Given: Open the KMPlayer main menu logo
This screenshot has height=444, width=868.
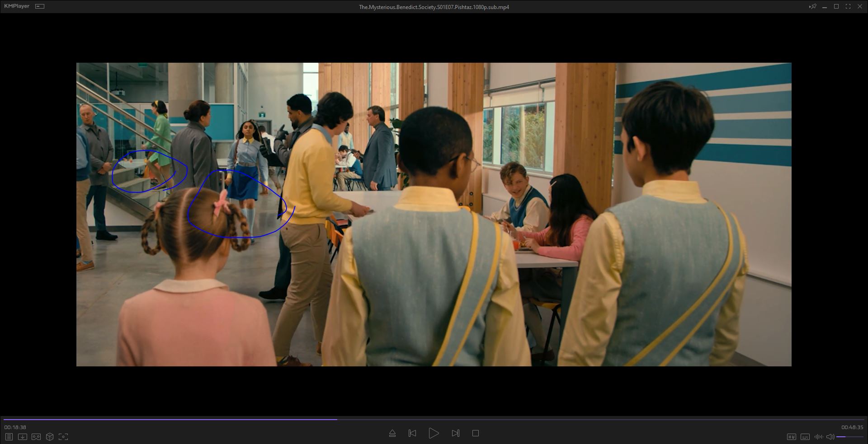Looking at the screenshot, I should tap(17, 6).
